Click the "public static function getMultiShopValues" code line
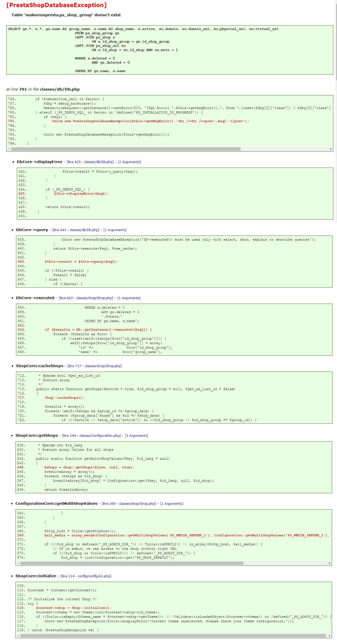 point(103,459)
